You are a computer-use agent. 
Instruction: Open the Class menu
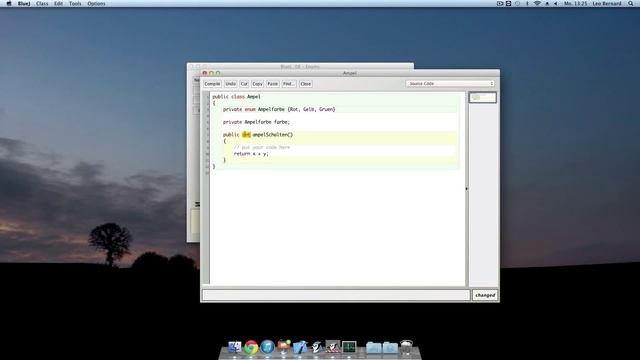(x=42, y=3)
